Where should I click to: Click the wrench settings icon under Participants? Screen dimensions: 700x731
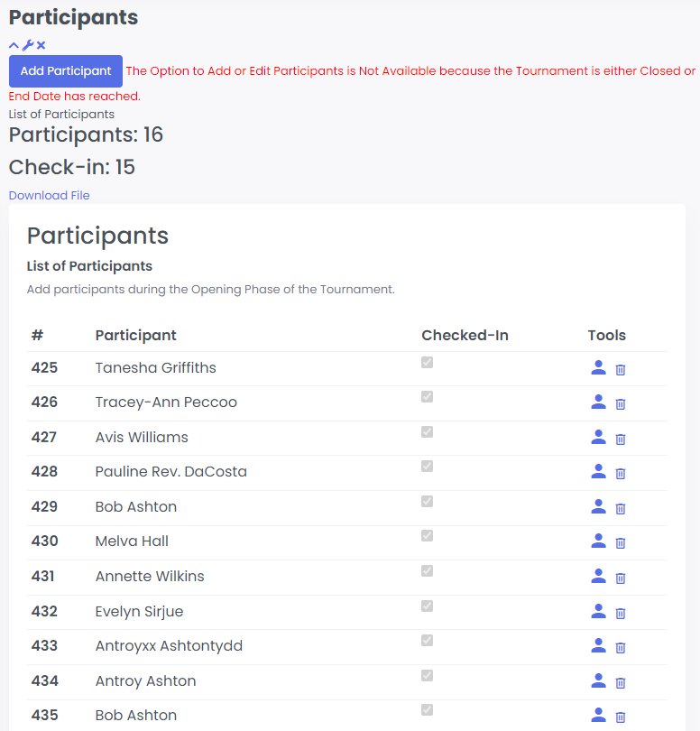pos(27,45)
